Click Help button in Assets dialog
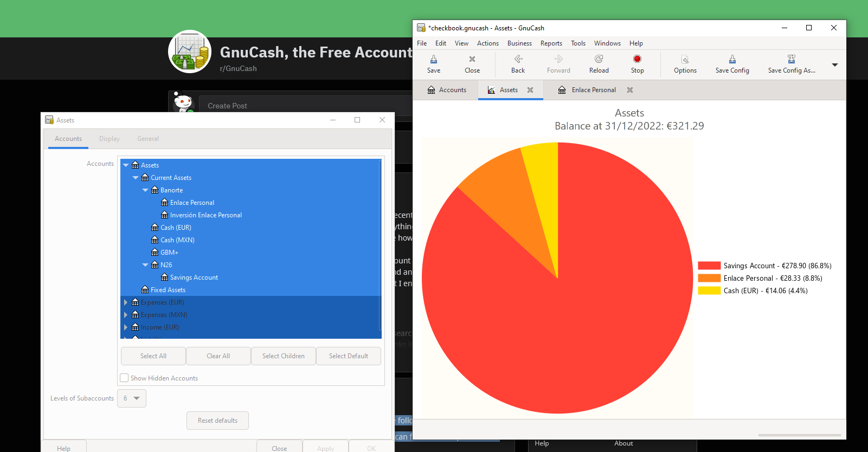Image resolution: width=868 pixels, height=452 pixels. (64, 447)
